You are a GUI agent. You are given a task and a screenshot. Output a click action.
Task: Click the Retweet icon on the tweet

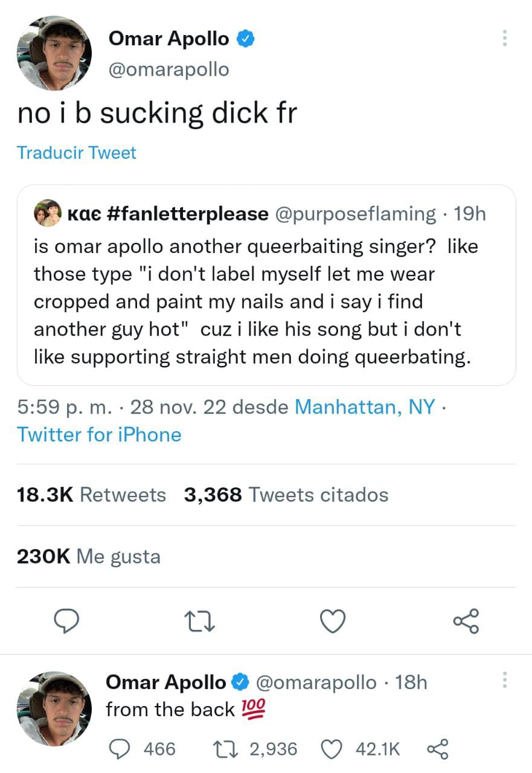[x=200, y=621]
